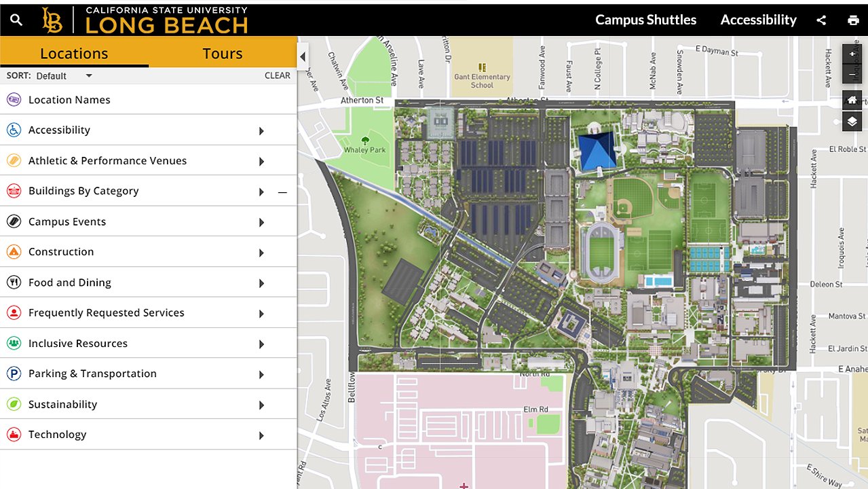Expand the Inclusive Resources arrow
Viewport: 868px width, 489px height.
tap(261, 344)
